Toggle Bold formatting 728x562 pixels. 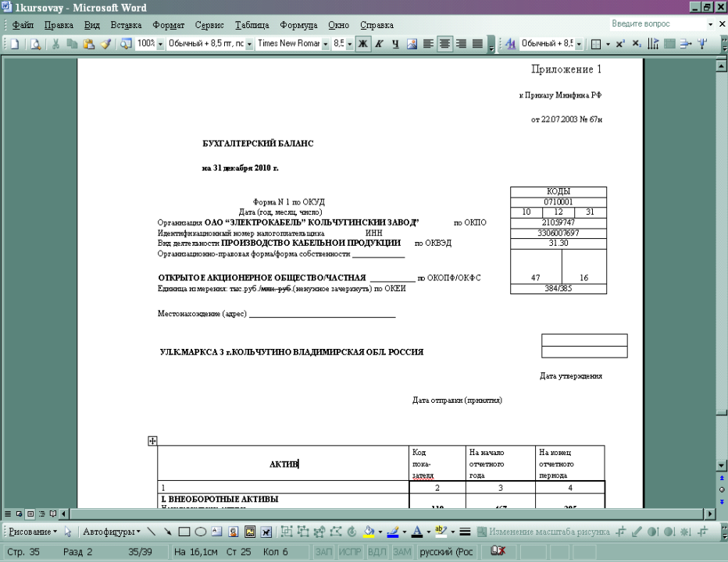coord(363,44)
